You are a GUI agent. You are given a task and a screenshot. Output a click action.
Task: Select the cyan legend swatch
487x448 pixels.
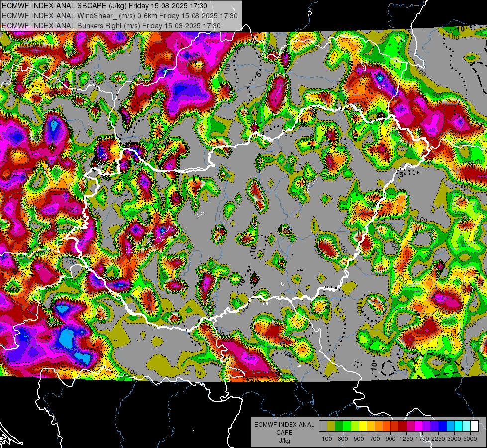click(459, 426)
